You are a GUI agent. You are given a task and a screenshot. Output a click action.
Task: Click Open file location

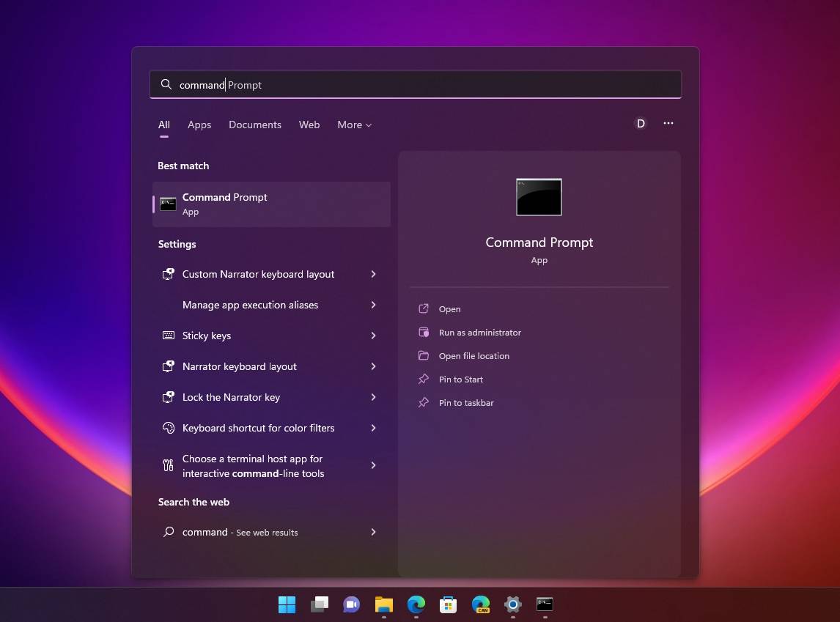click(474, 356)
